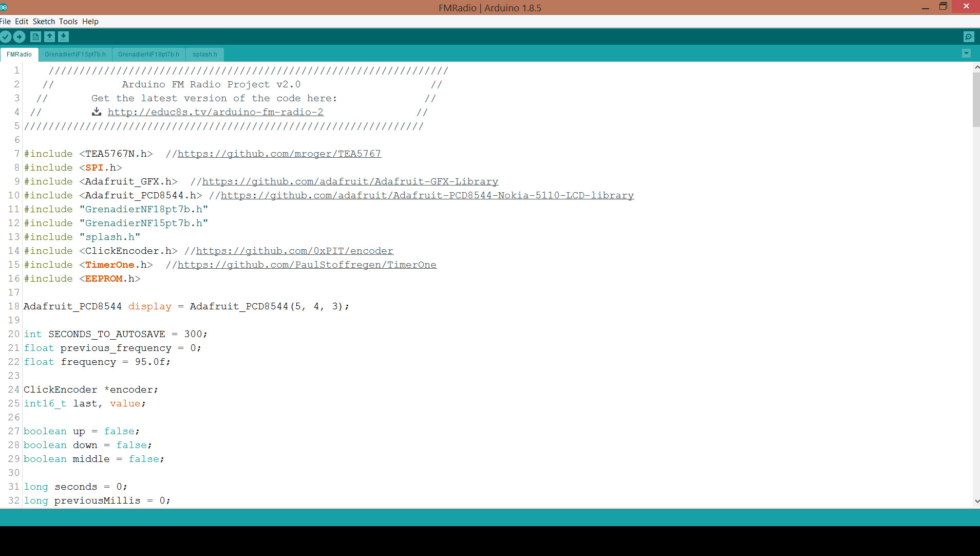Click 'ClickEncoder *encoder;' declaration text
This screenshot has height=556, width=980.
click(91, 390)
